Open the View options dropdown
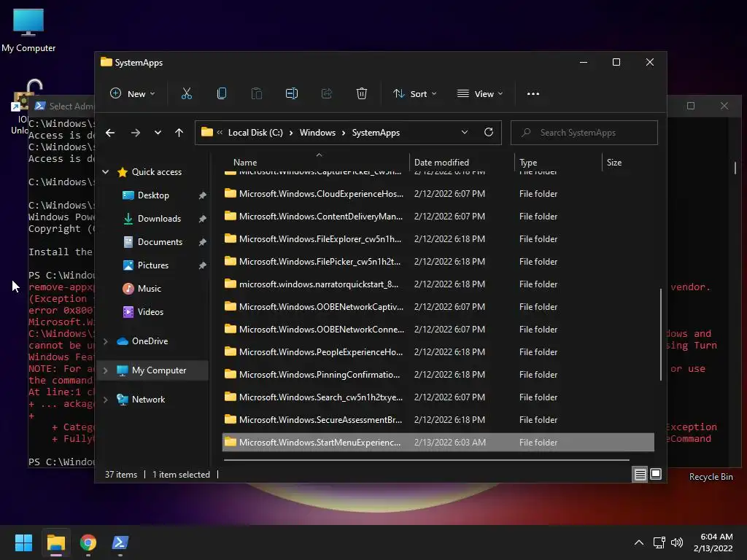Screen dimensions: 747x560 pos(480,94)
